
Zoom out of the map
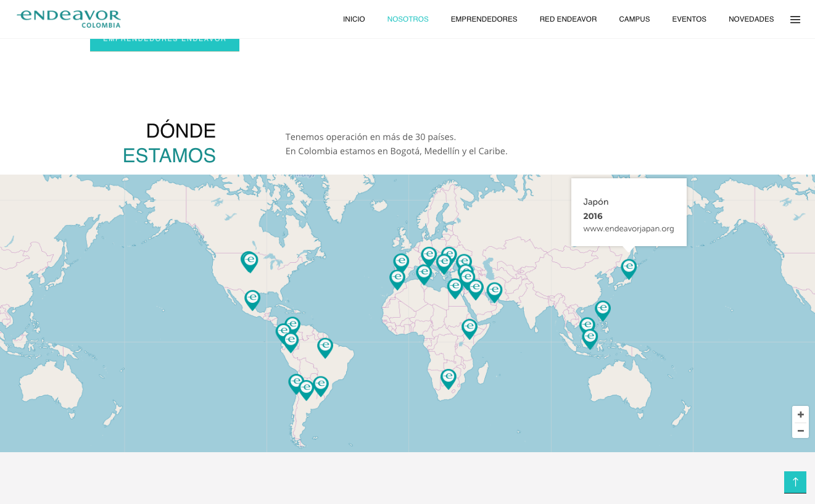(x=800, y=431)
